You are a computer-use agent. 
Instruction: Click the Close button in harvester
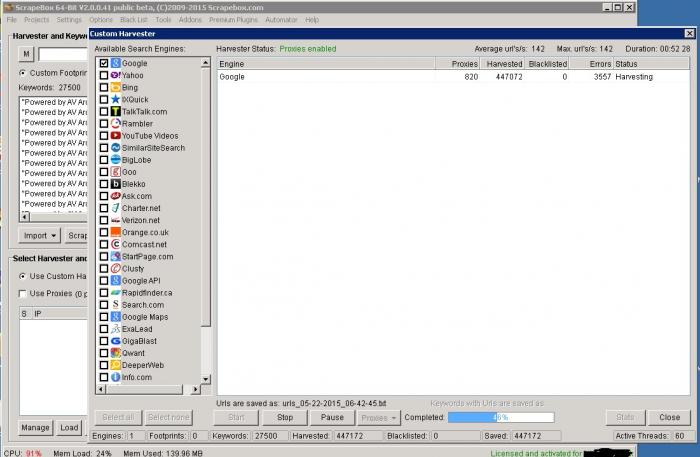click(x=669, y=417)
